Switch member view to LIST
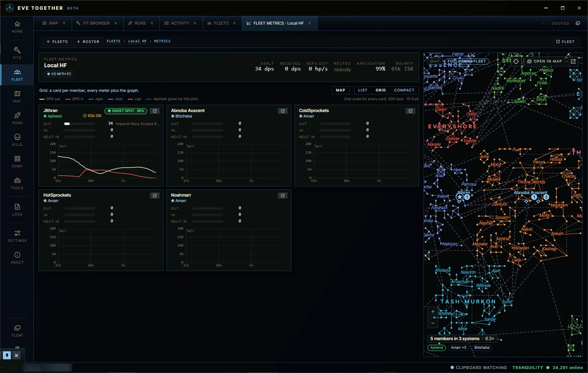The width and height of the screenshot is (588, 373). click(x=363, y=90)
